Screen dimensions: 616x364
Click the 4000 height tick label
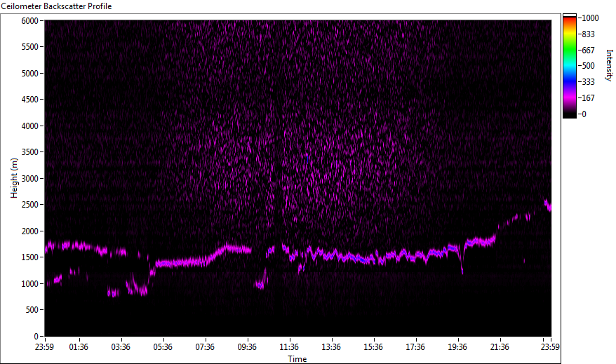(30, 126)
